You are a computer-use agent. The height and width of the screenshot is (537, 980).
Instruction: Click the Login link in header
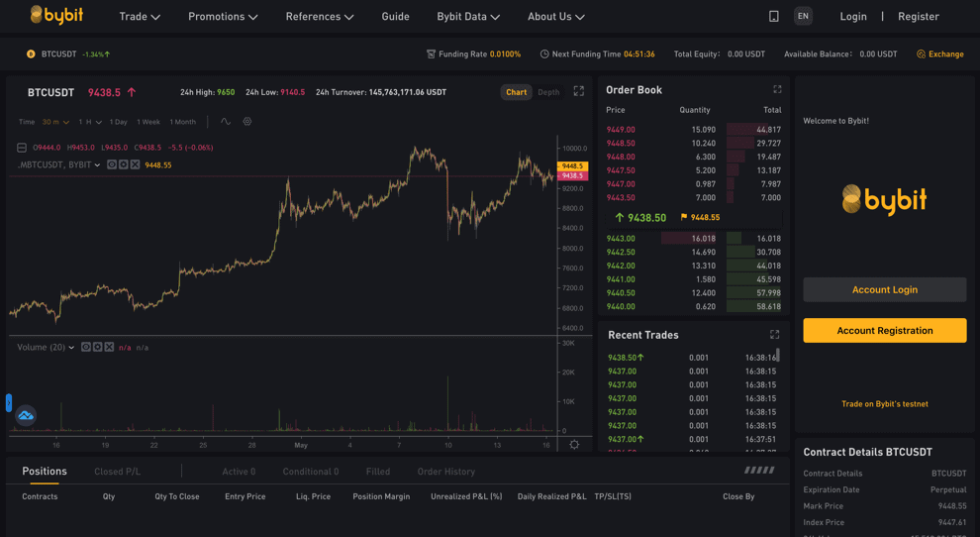coord(853,16)
